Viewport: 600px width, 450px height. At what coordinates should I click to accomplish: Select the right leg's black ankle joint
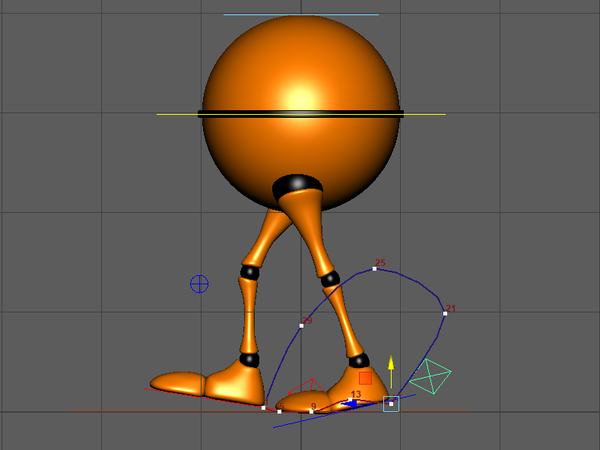(x=359, y=360)
